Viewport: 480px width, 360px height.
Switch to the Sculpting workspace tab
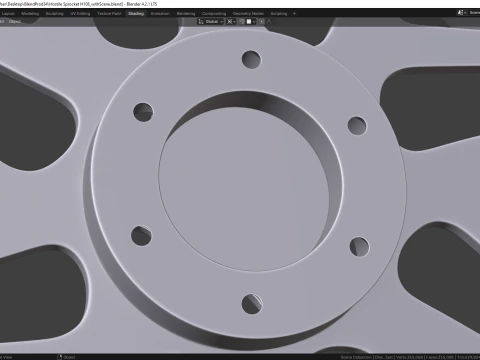pyautogui.click(x=54, y=14)
